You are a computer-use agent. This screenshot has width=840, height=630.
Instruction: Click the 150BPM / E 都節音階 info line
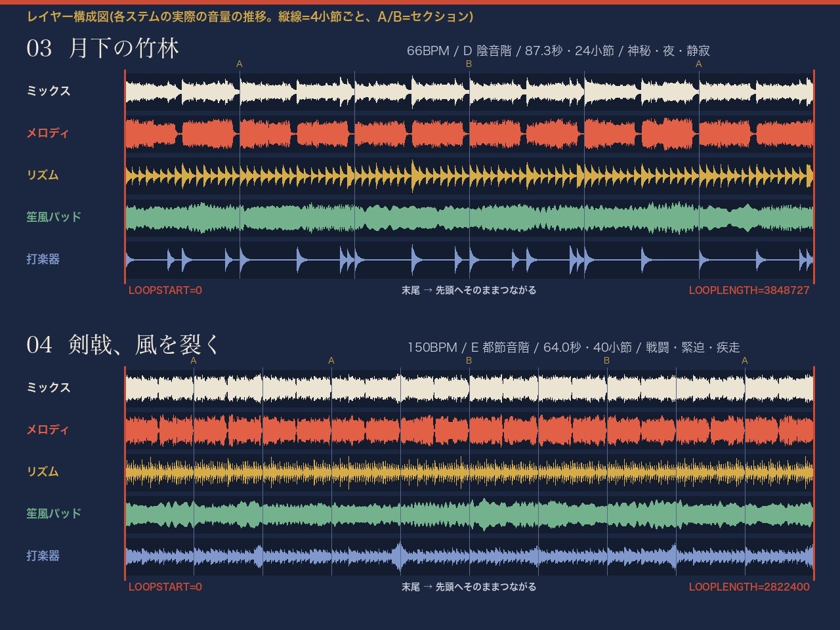coord(574,347)
